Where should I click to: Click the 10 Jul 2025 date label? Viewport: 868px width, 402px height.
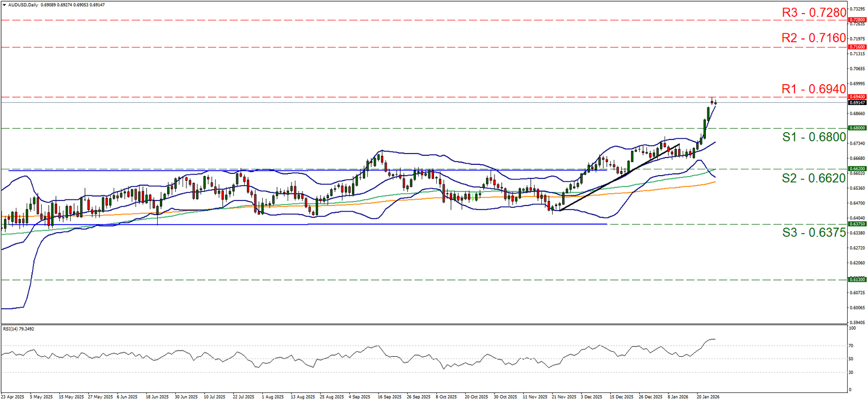(x=214, y=397)
